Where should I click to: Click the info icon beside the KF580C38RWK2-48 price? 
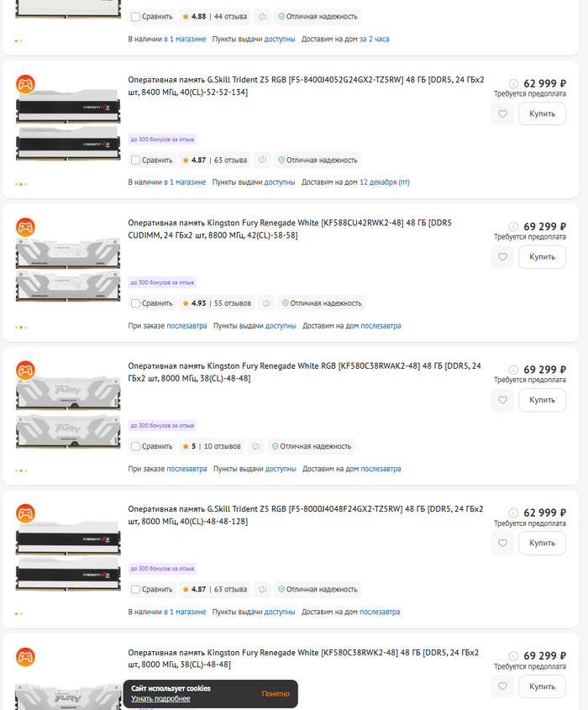click(x=513, y=655)
